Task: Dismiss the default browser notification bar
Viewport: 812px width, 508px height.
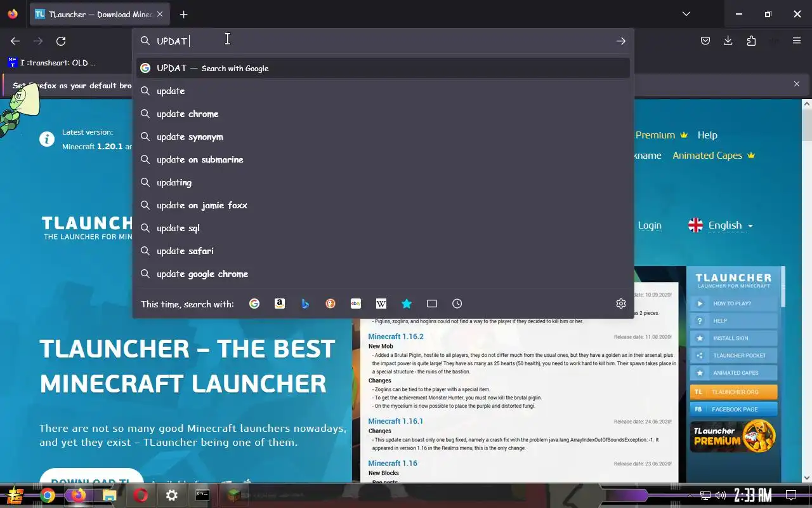Action: (x=797, y=84)
